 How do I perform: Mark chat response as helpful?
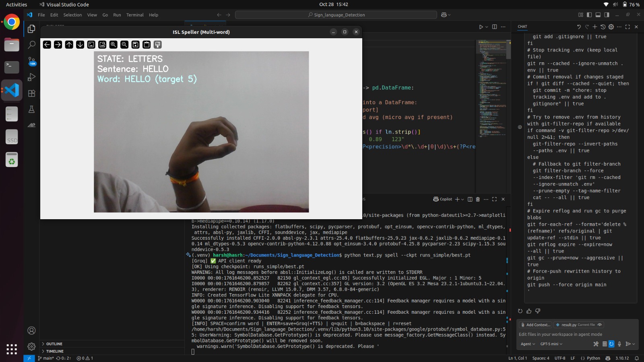pos(529,311)
